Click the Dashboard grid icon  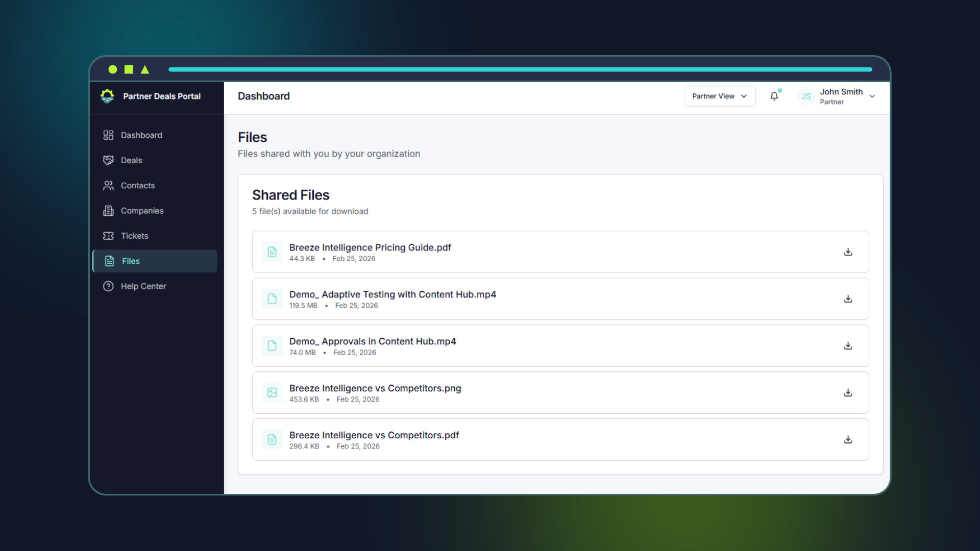click(x=108, y=135)
